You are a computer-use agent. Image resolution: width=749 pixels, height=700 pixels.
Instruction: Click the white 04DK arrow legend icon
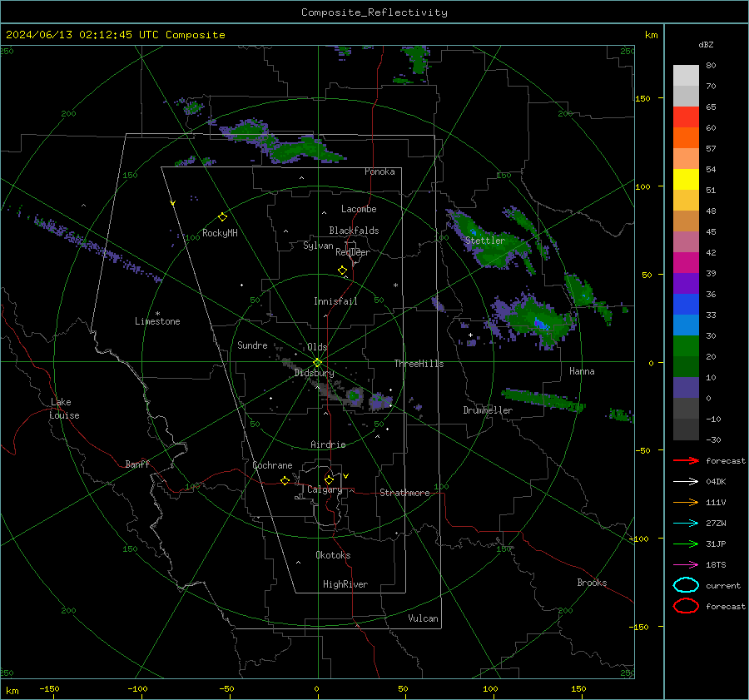[x=686, y=482]
